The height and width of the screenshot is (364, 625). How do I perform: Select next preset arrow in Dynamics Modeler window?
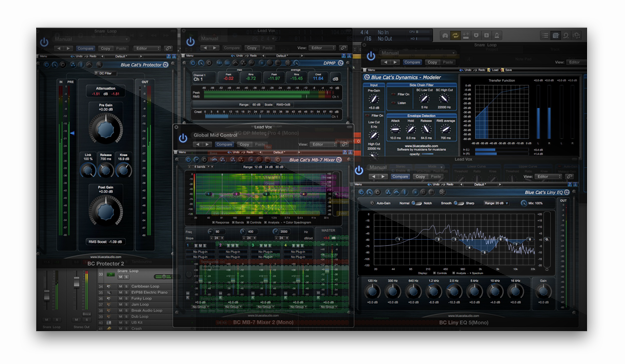pyautogui.click(x=395, y=62)
